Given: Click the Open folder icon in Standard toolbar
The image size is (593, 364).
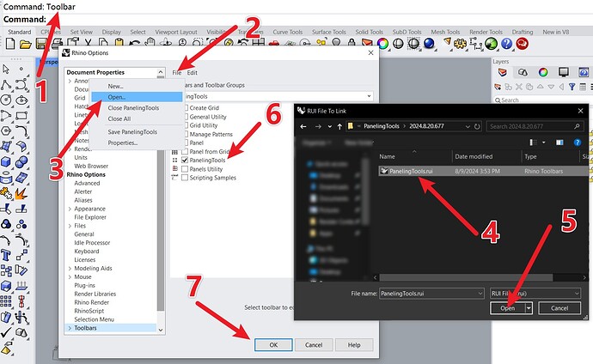Looking at the screenshot, I should tap(25, 44).
